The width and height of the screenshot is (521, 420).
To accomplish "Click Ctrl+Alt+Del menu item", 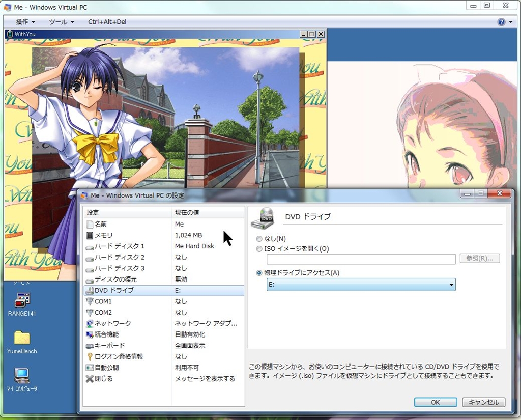I will (x=106, y=22).
